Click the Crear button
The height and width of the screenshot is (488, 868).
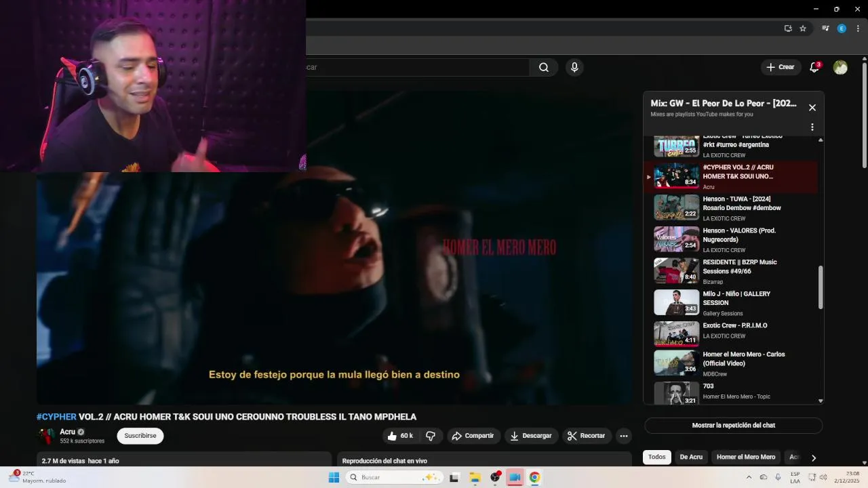(x=780, y=67)
